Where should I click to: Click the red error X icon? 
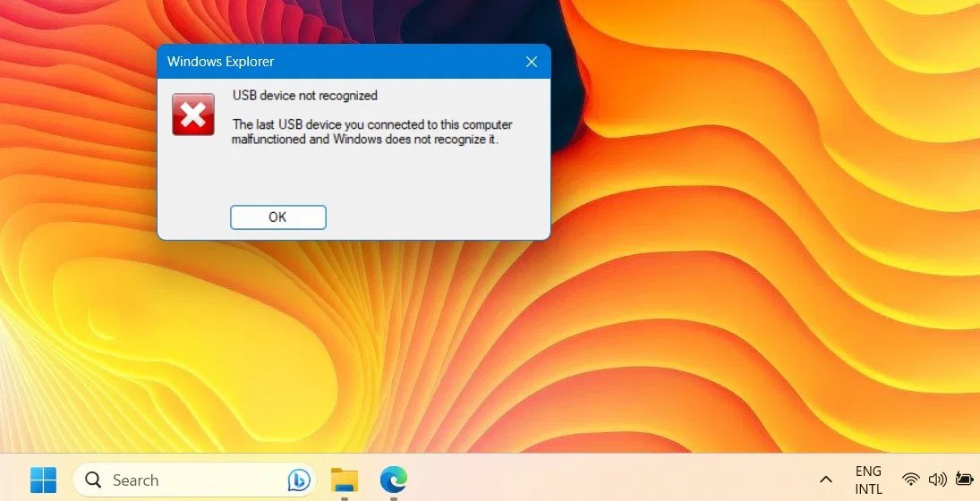coord(193,115)
